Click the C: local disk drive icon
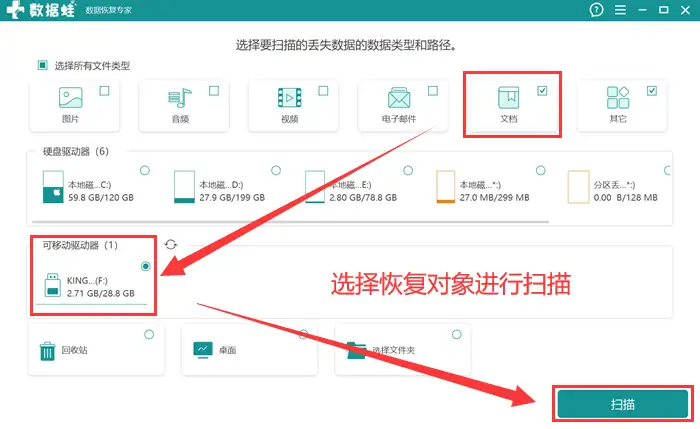 [53, 187]
